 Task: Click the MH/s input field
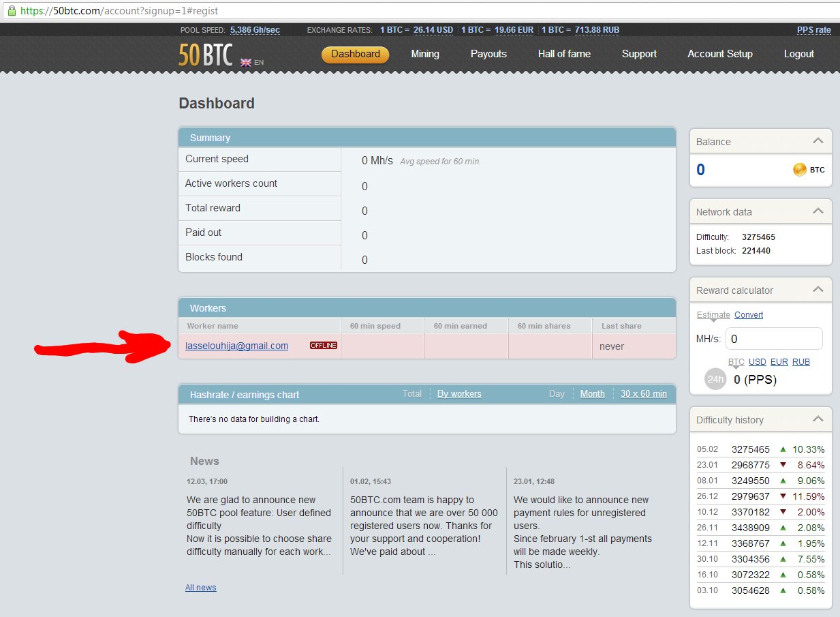774,339
